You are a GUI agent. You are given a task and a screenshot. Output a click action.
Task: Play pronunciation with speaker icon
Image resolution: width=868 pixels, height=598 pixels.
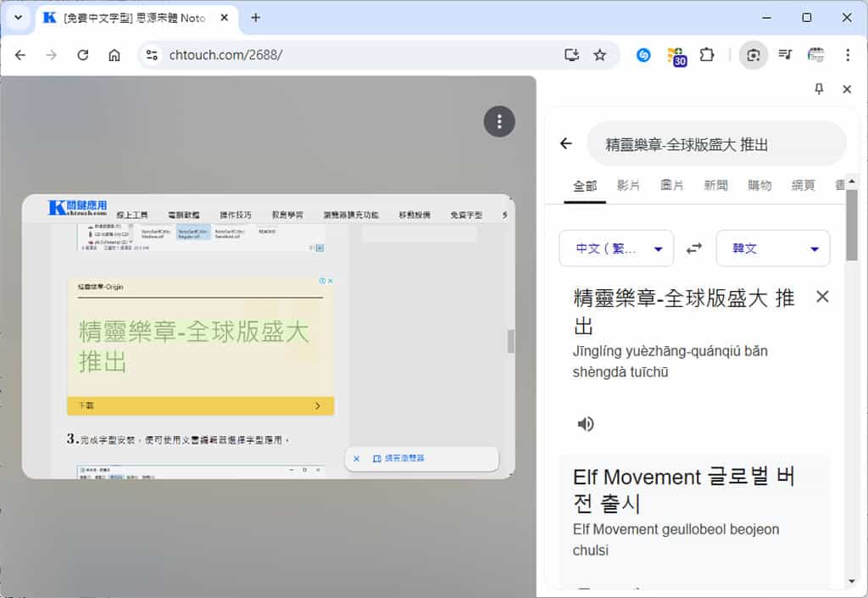(x=586, y=424)
